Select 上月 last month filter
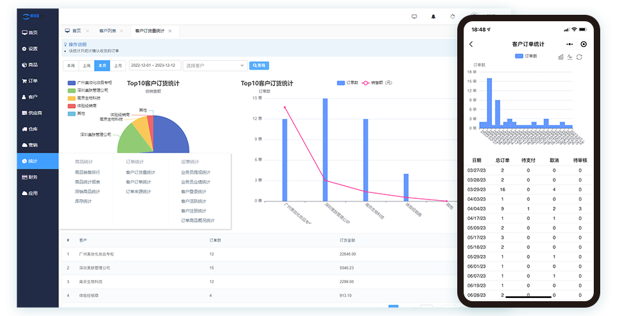Image resolution: width=644 pixels, height=316 pixels. pyautogui.click(x=118, y=66)
